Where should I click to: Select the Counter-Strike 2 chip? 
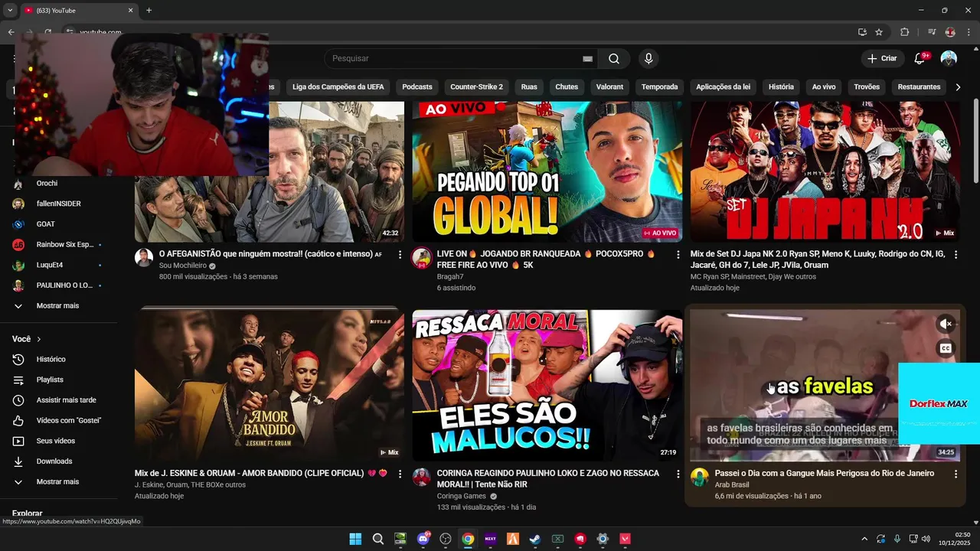(x=476, y=87)
